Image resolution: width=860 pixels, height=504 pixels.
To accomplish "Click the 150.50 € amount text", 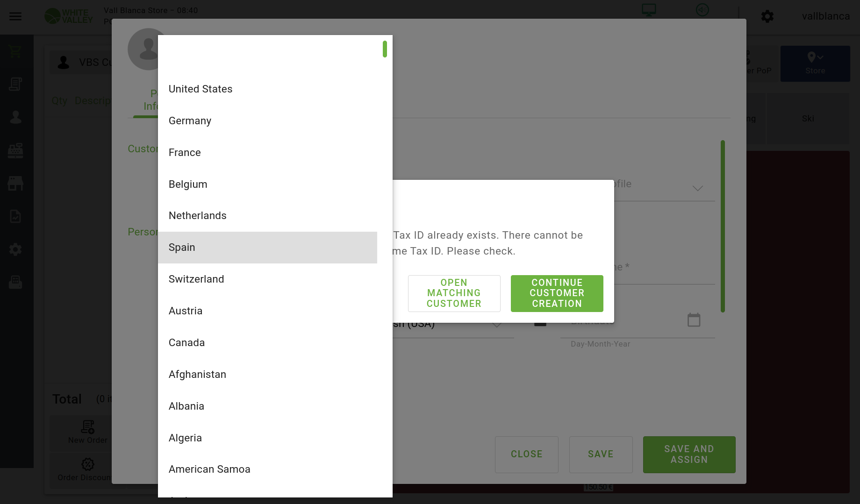I will coord(598,487).
